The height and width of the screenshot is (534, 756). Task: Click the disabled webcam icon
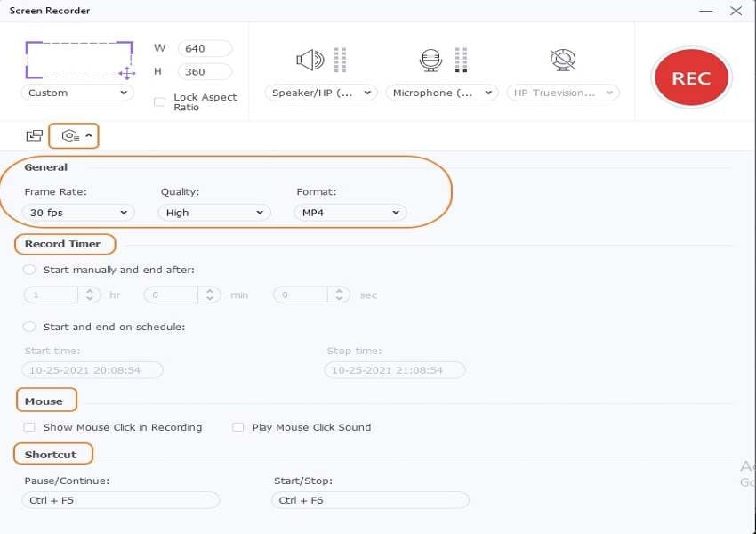coord(563,60)
